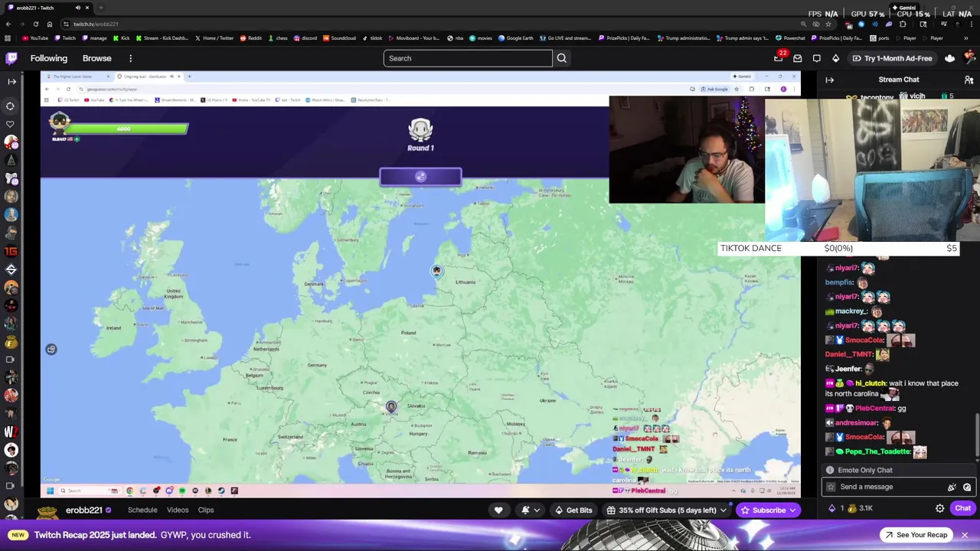Open the Clips tab under stream
This screenshot has width=980, height=551.
pos(206,510)
